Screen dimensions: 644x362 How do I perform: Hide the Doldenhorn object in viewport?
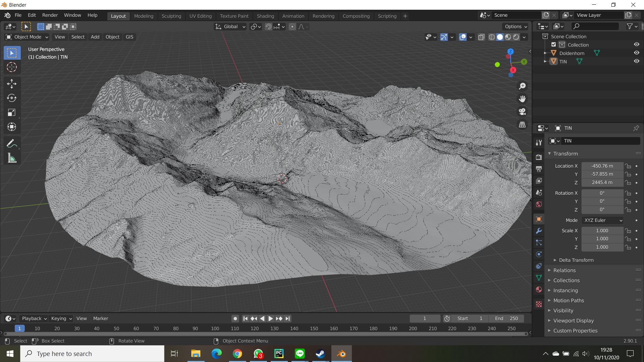[636, 53]
